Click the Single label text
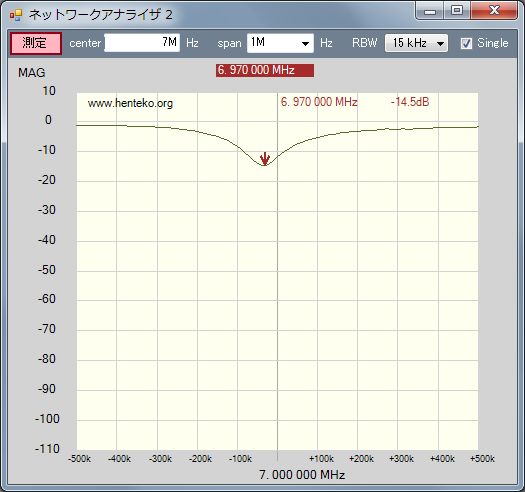525x492 pixels. tap(493, 43)
